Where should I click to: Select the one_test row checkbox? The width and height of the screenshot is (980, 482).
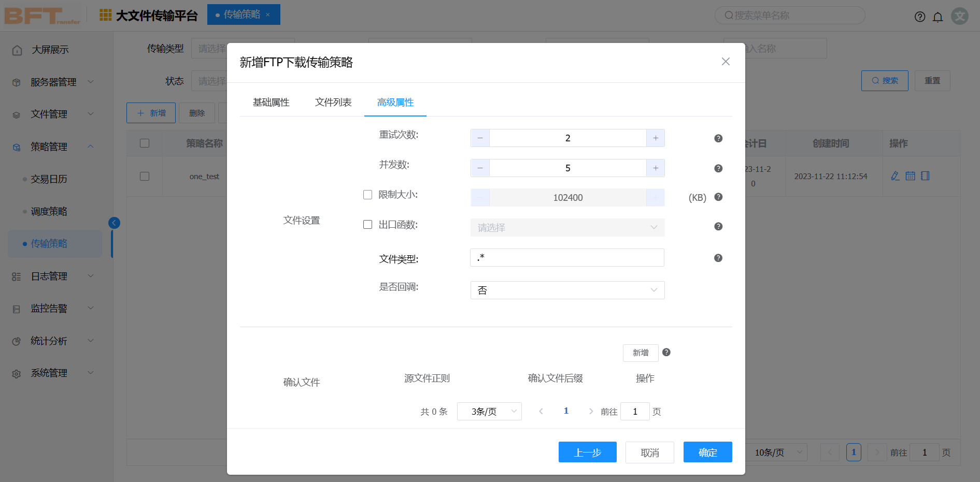pos(145,177)
